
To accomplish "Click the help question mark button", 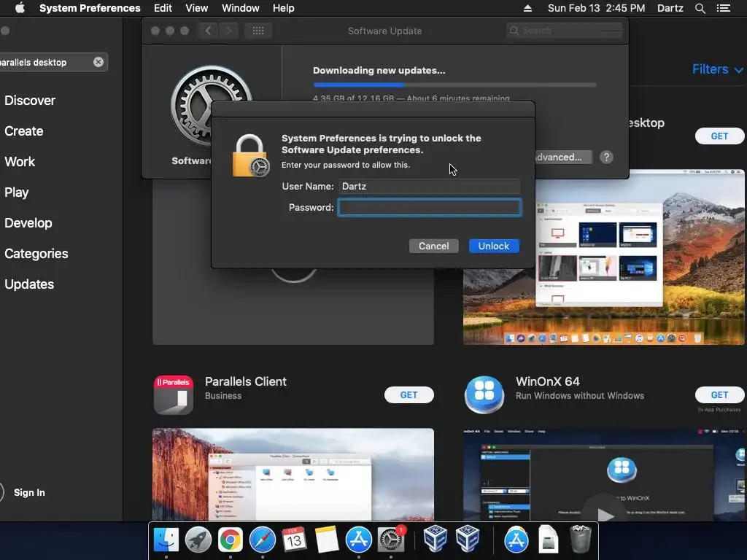I will tap(606, 157).
